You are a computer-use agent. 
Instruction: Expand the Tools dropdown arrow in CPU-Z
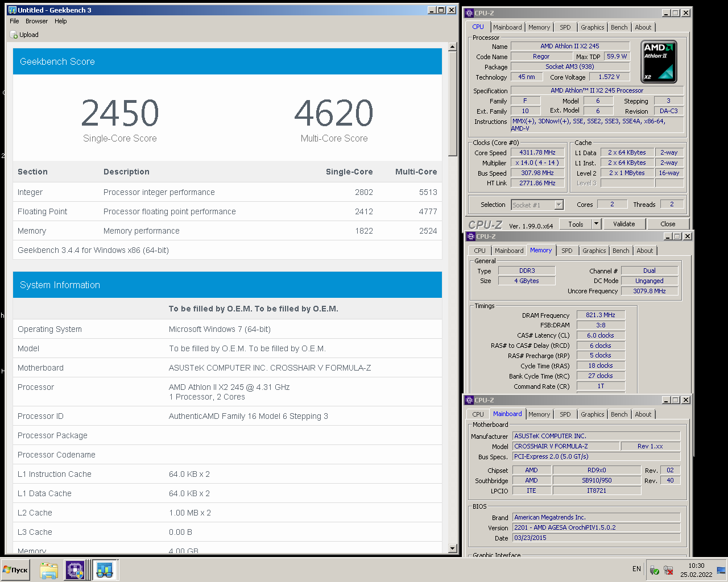click(x=597, y=224)
